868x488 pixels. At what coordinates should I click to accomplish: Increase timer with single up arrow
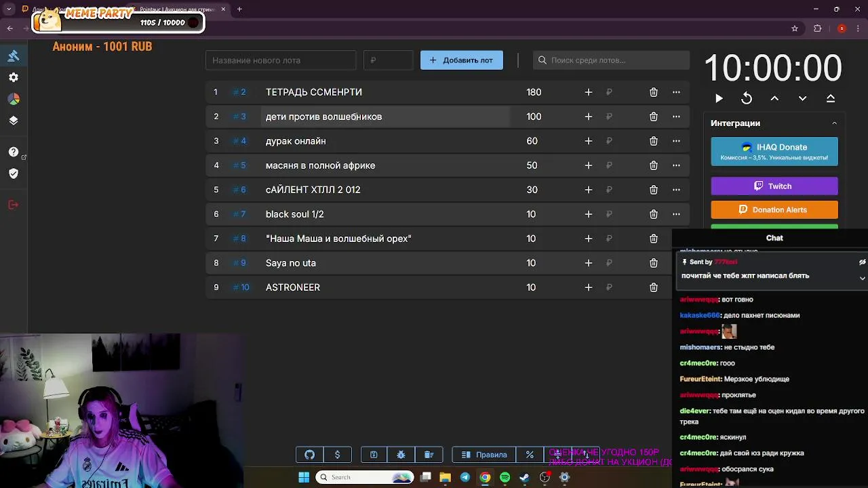[774, 98]
